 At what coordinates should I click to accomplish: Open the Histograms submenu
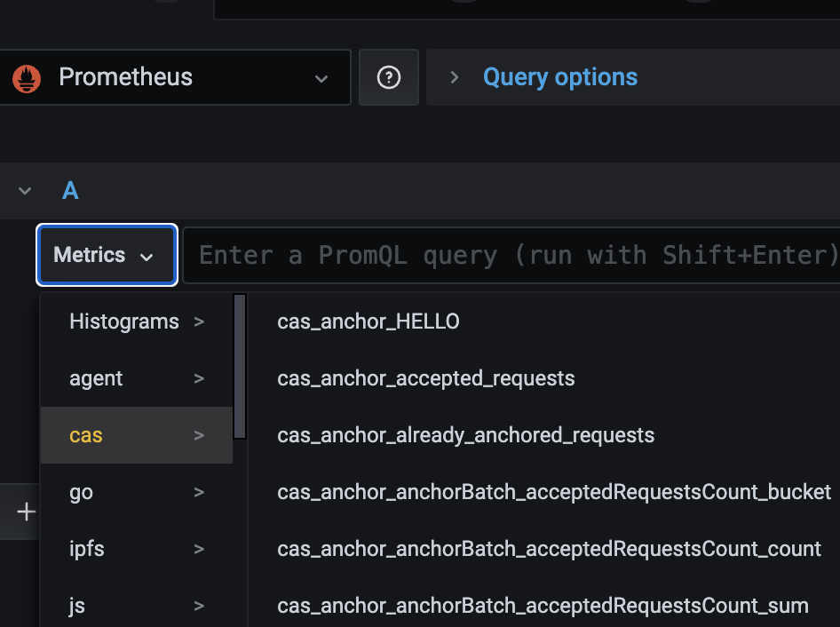coord(137,321)
